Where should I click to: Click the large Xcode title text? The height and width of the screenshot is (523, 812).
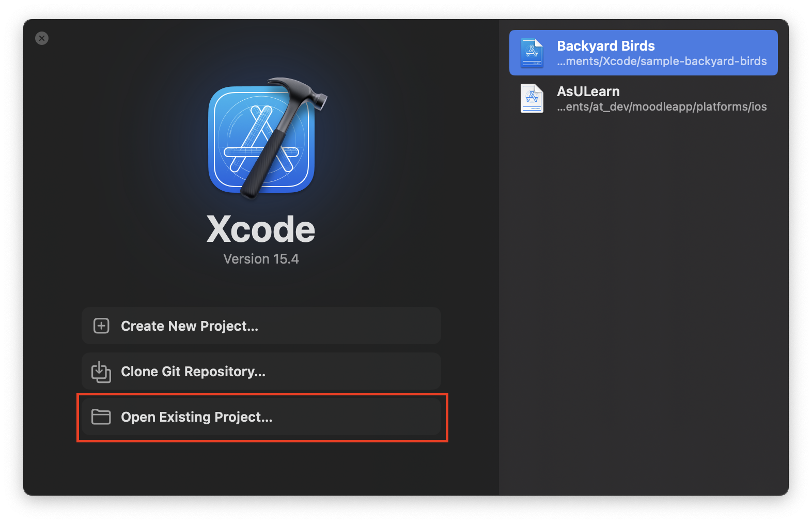tap(261, 229)
